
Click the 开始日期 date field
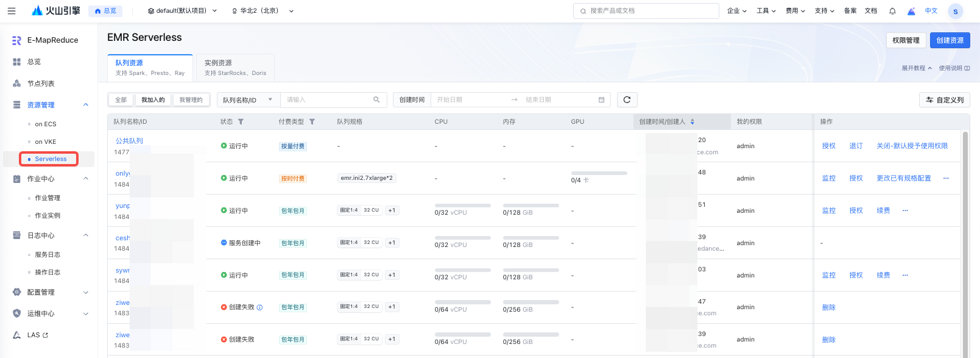click(469, 99)
